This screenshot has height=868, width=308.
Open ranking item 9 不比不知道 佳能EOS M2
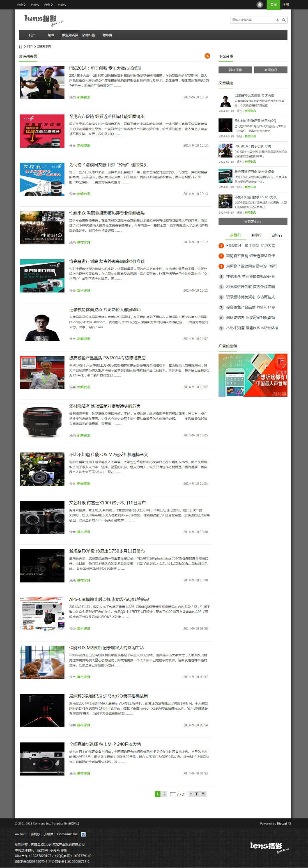[252, 328]
